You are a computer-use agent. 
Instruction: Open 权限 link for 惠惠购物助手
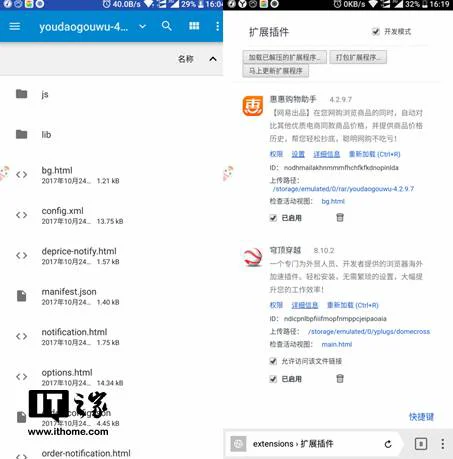[276, 154]
